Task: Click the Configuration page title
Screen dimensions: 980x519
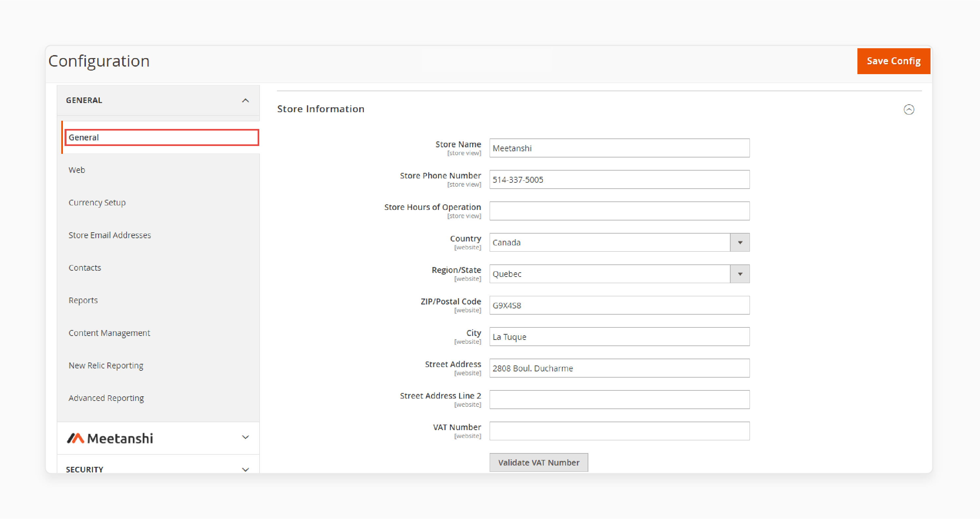Action: pos(99,61)
